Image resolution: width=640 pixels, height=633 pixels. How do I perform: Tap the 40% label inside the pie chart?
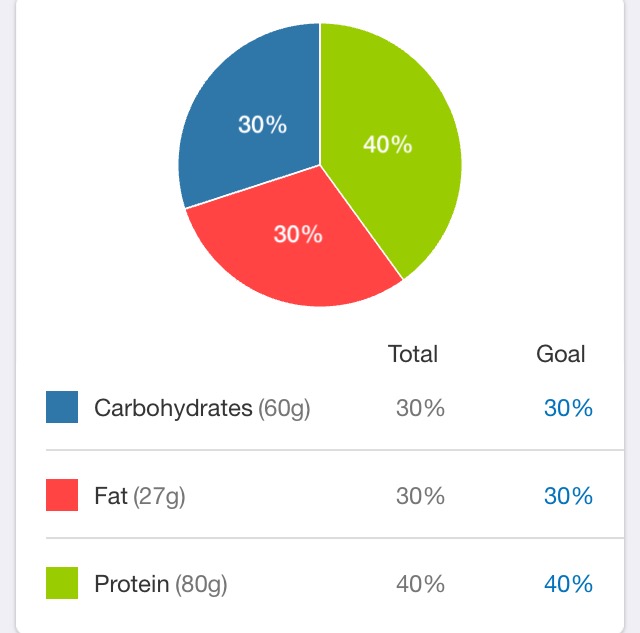tap(388, 144)
